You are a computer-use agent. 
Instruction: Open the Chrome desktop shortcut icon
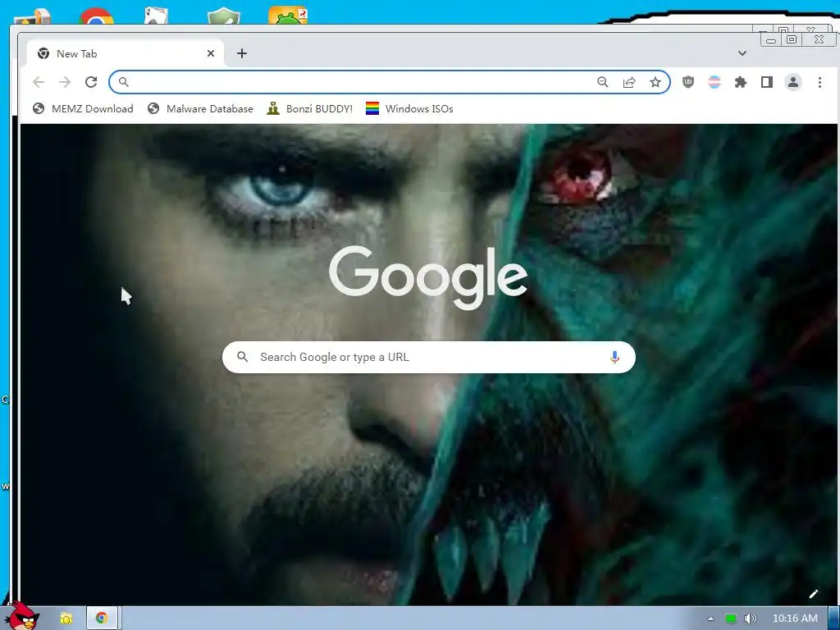click(97, 16)
